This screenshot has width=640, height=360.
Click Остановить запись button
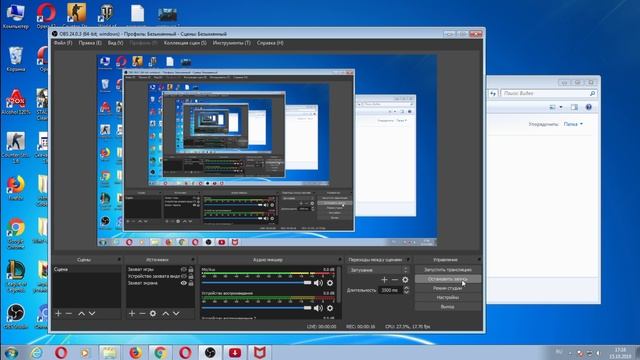pos(447,279)
